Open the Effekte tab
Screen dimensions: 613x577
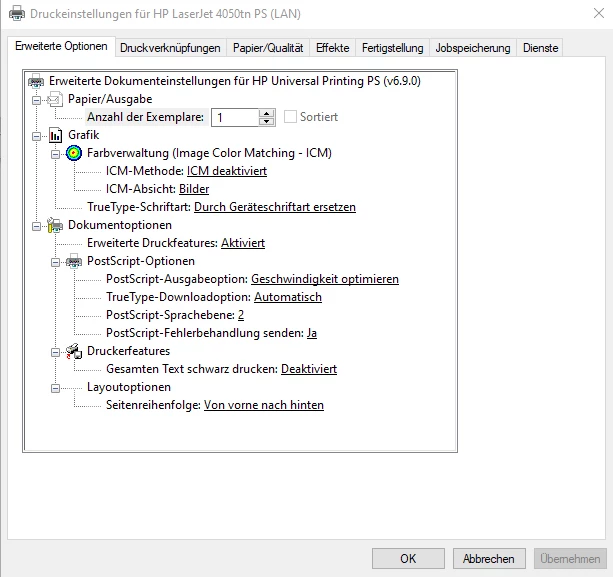[333, 48]
